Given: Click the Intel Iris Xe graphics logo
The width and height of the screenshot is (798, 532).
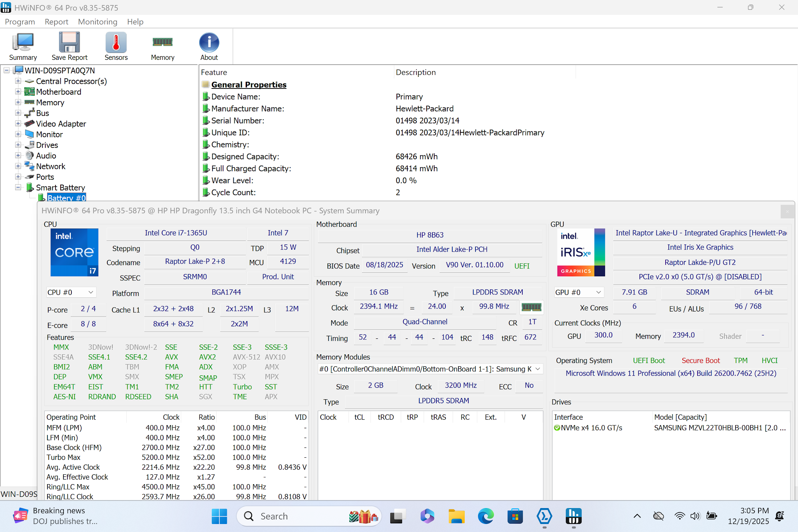Looking at the screenshot, I should pyautogui.click(x=581, y=252).
